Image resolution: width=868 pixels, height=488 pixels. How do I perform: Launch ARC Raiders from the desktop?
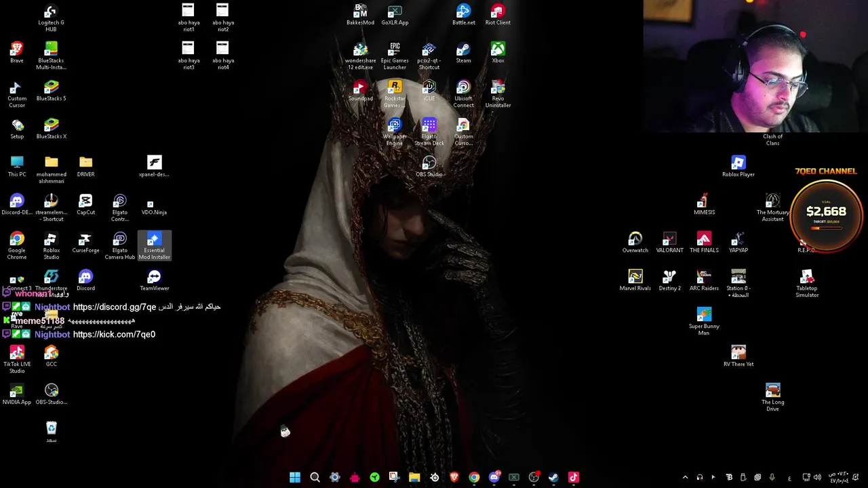pyautogui.click(x=704, y=281)
